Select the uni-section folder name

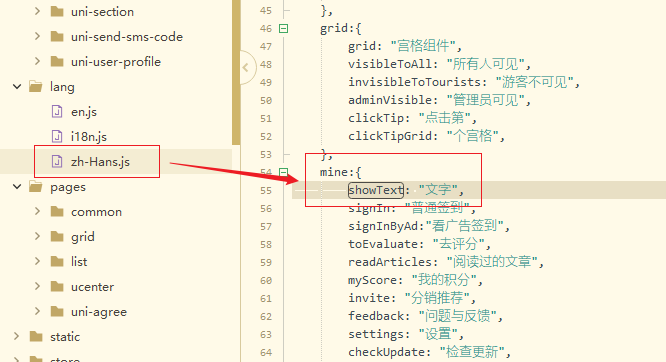[102, 12]
